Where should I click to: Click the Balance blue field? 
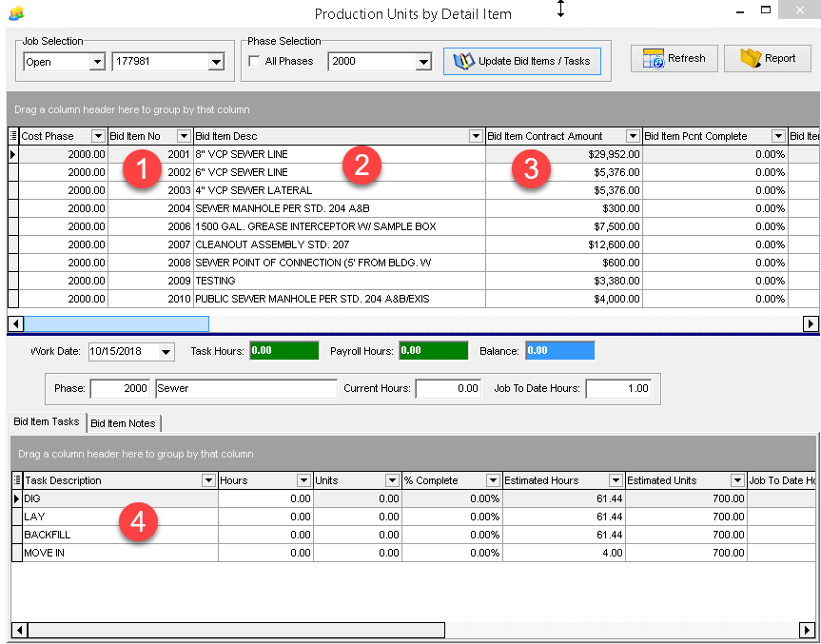point(560,351)
